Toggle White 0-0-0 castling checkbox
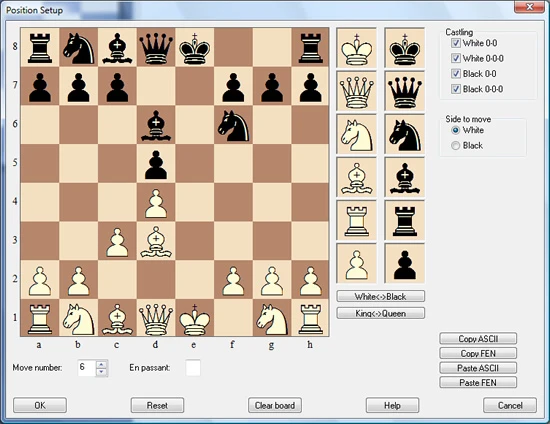The height and width of the screenshot is (424, 550). tap(456, 58)
